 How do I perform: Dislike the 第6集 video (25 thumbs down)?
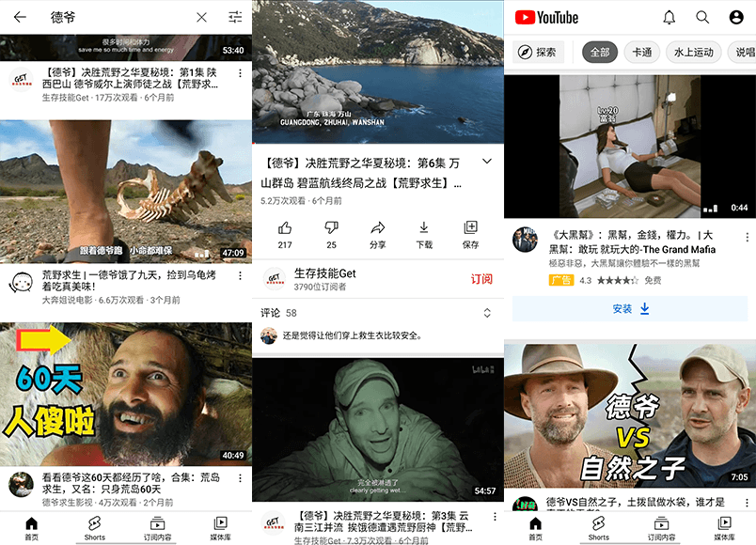(331, 235)
